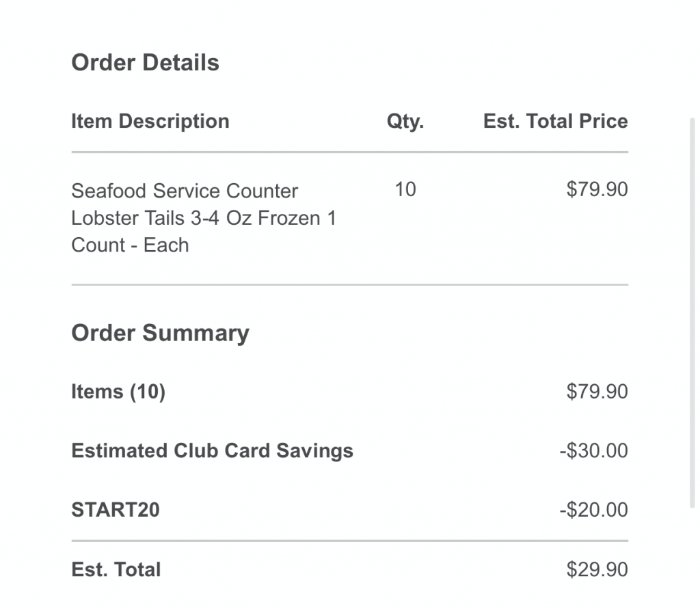Click the Estimated Club Card Savings label

click(212, 451)
